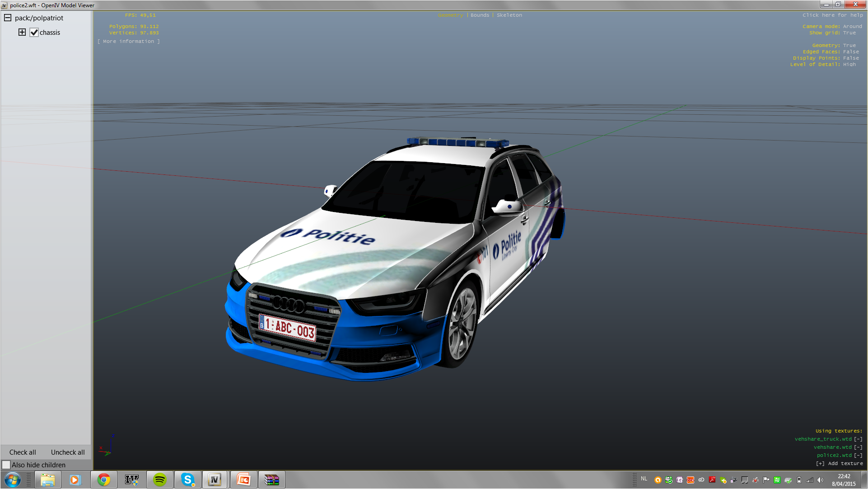868x489 pixels.
Task: Click the Creative Cloud tray icon
Action: (701, 480)
